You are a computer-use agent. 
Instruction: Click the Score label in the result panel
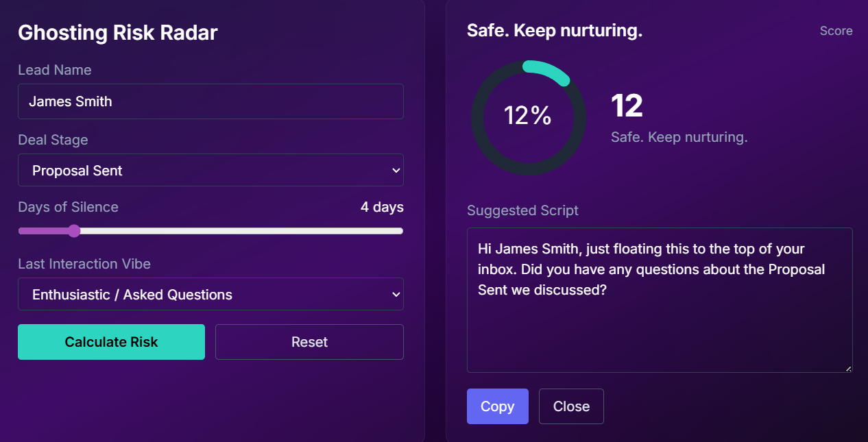pyautogui.click(x=836, y=31)
